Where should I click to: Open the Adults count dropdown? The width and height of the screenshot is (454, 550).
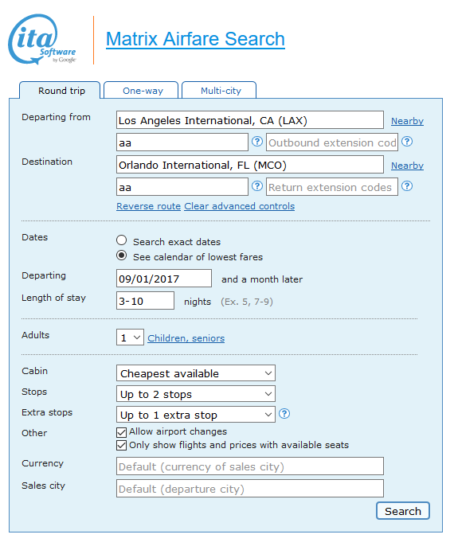click(x=130, y=337)
